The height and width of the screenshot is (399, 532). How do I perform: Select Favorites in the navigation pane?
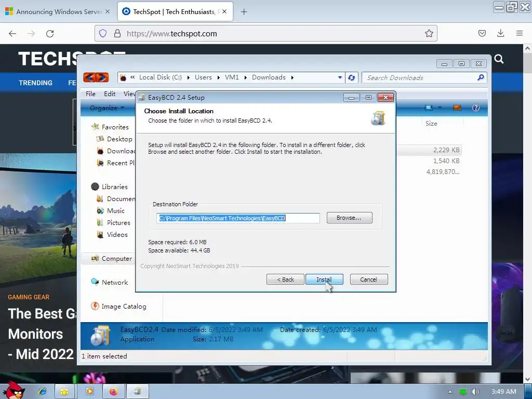[x=110, y=127]
